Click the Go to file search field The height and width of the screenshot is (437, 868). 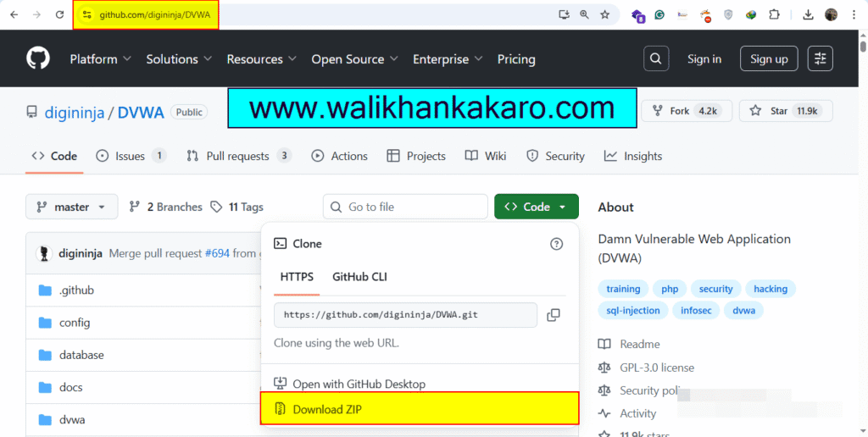[x=405, y=207]
